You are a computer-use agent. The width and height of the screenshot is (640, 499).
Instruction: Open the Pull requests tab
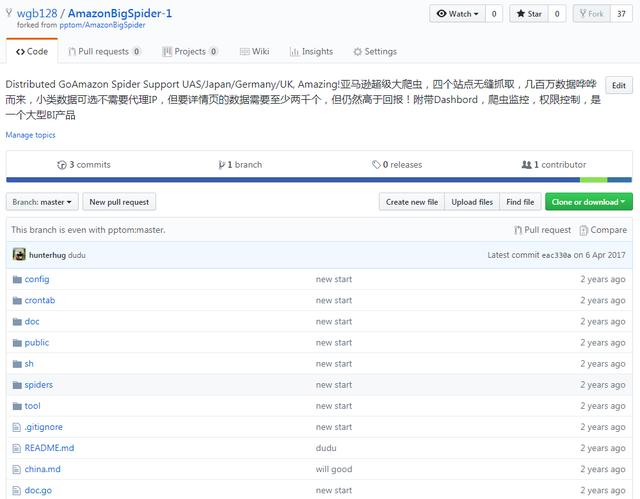tap(104, 52)
